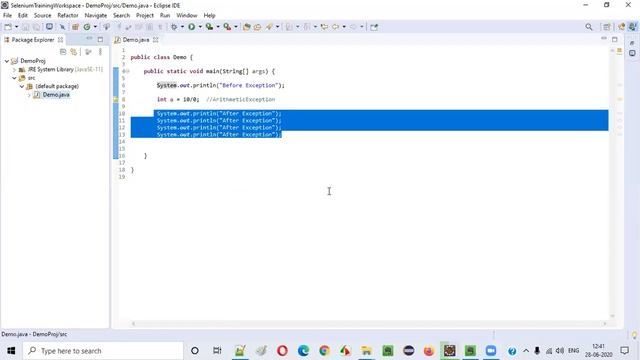Viewport: 640px width, 360px height.
Task: Click the Open Perspective icon
Action: tap(607, 27)
